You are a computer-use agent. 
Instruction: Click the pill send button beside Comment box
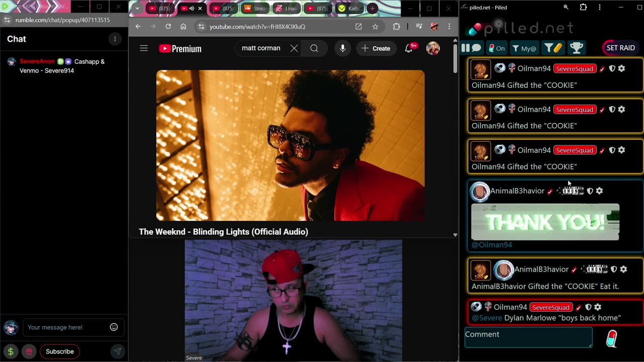pos(612,339)
